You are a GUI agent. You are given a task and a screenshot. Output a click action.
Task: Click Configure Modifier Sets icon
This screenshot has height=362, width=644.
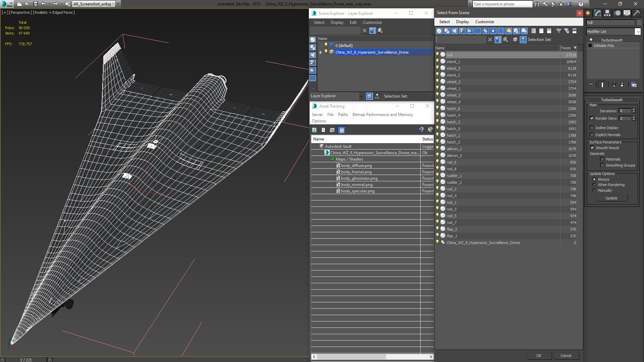[x=634, y=85]
